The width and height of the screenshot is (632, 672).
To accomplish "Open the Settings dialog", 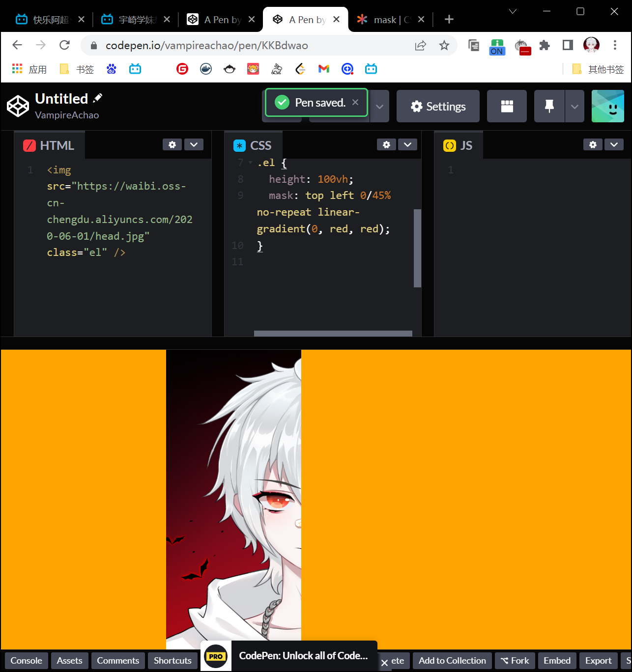I will [438, 106].
